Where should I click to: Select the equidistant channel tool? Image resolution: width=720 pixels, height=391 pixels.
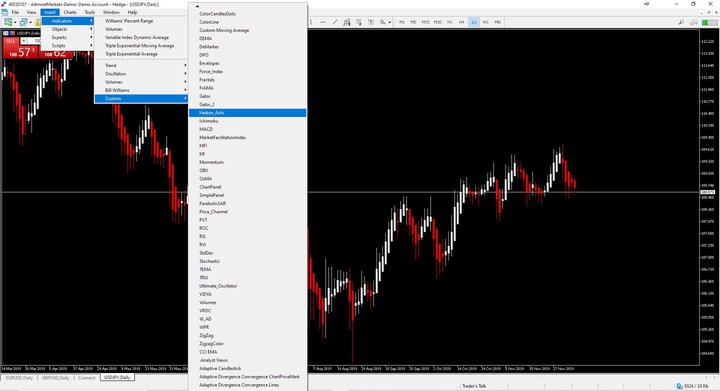tap(347, 22)
